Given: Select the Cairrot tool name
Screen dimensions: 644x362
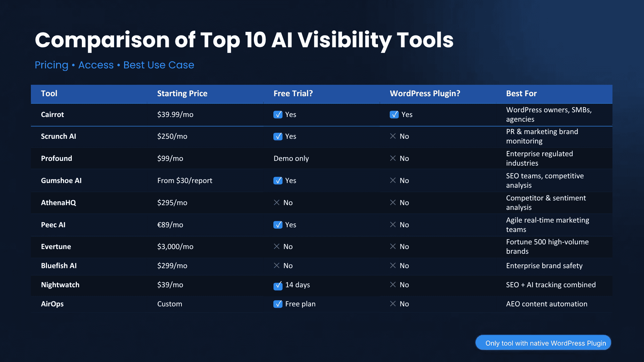Looking at the screenshot, I should pyautogui.click(x=52, y=115).
